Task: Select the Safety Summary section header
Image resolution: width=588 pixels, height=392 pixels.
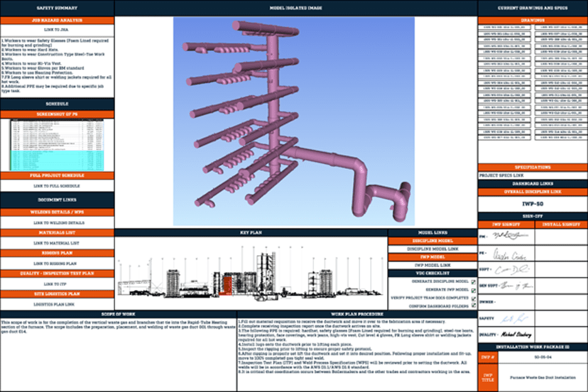Action: 57,8
